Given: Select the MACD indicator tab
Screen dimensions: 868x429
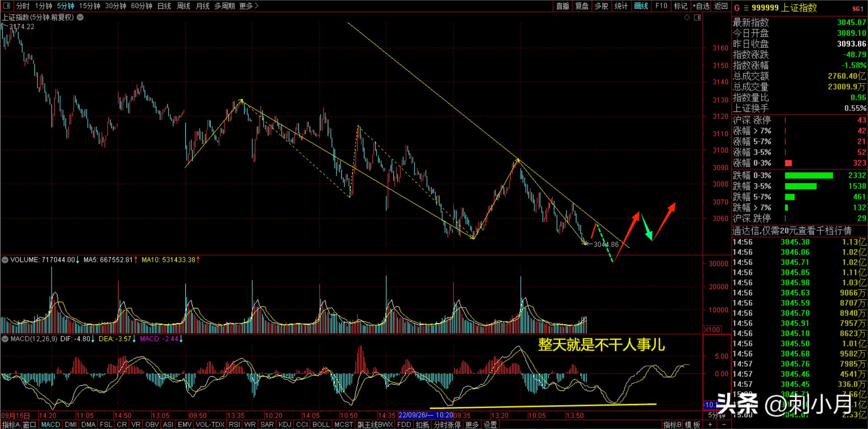Looking at the screenshot, I should [x=51, y=424].
